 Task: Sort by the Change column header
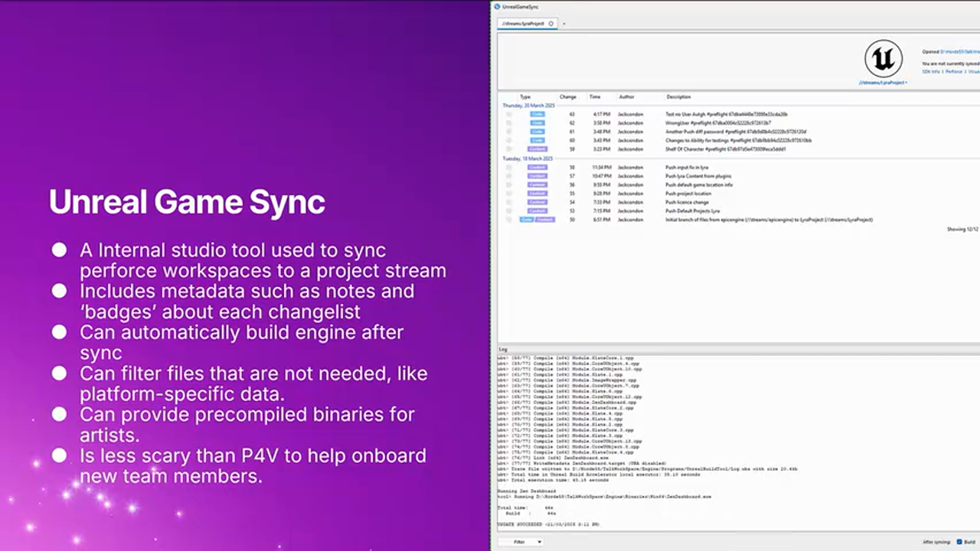pyautogui.click(x=567, y=97)
